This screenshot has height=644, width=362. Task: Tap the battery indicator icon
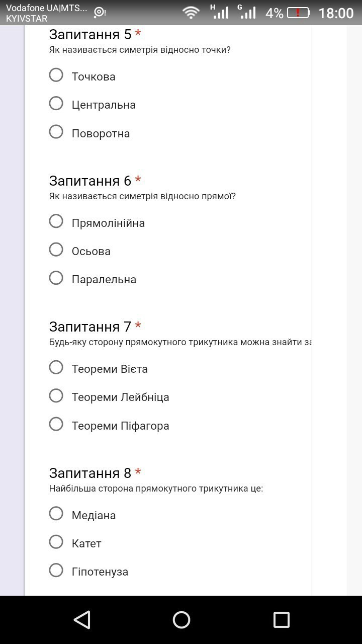298,13
